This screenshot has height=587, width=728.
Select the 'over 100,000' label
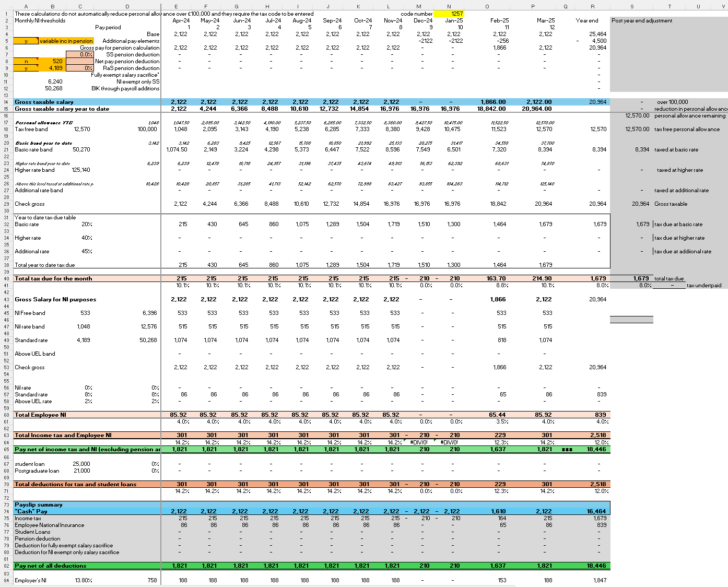pos(673,102)
